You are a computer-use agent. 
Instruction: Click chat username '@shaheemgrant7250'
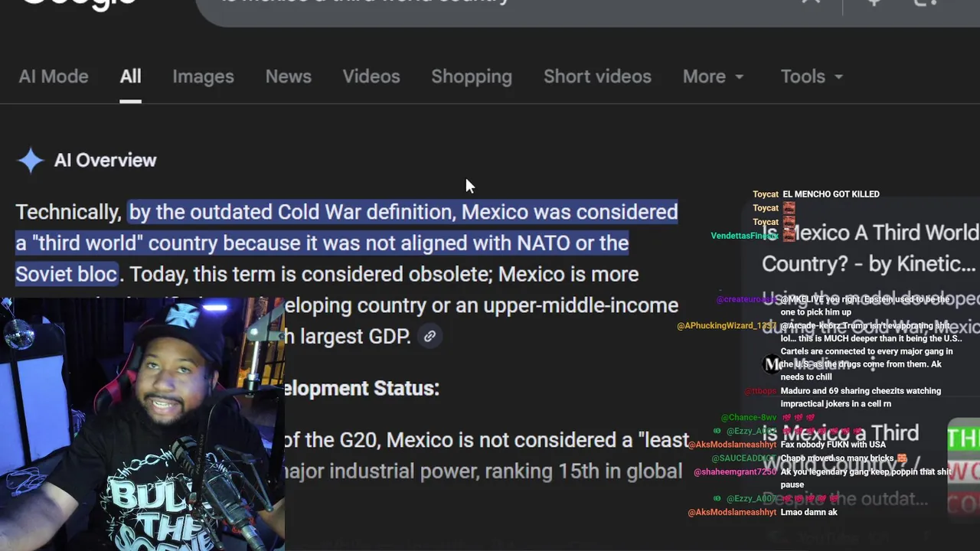735,472
